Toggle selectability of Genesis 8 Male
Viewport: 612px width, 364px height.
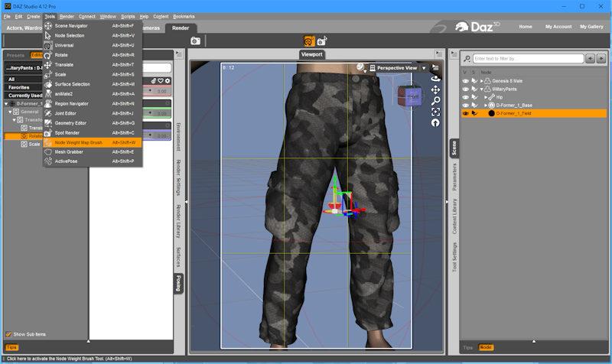pyautogui.click(x=474, y=81)
